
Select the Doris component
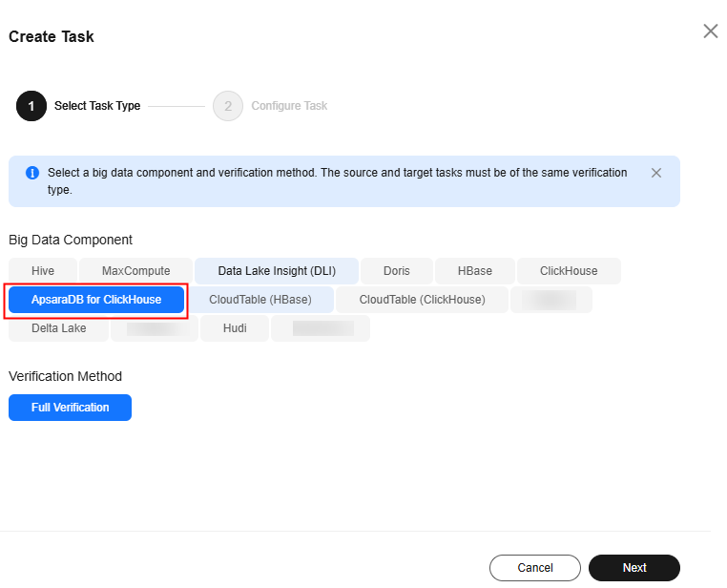pyautogui.click(x=397, y=271)
